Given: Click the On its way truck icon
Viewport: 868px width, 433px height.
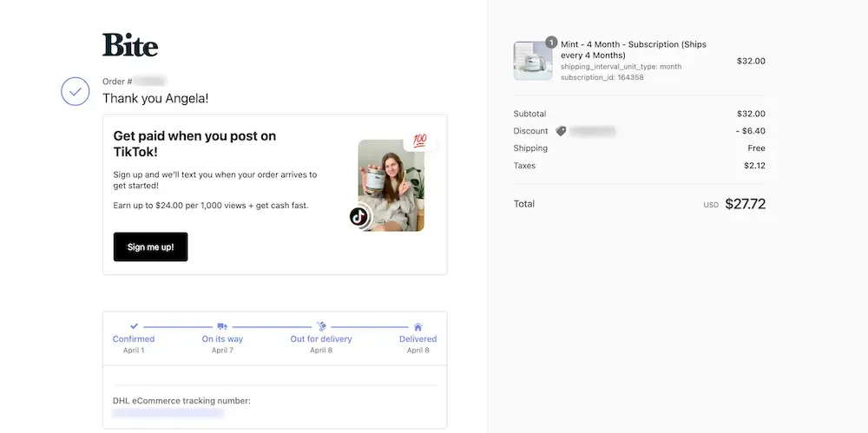Looking at the screenshot, I should pyautogui.click(x=222, y=326).
